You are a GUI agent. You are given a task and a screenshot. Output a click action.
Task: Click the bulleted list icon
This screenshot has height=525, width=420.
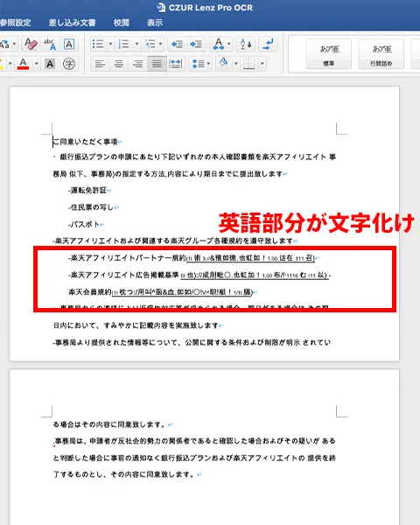[98, 44]
